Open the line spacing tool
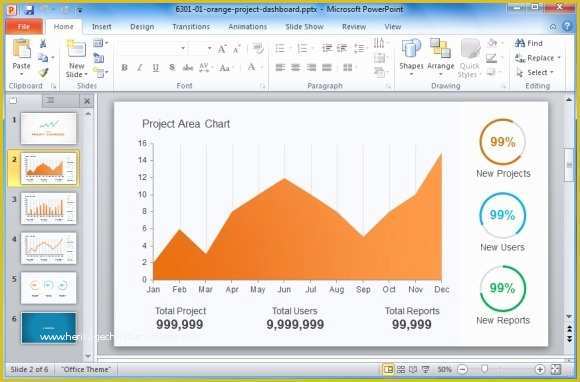Viewport: 580px width, 382px height. coord(359,48)
